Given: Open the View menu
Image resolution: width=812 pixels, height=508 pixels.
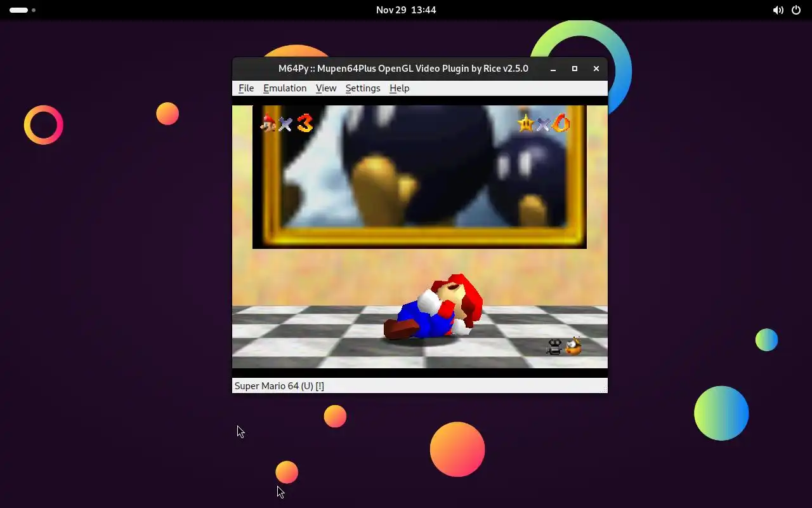Looking at the screenshot, I should point(326,88).
